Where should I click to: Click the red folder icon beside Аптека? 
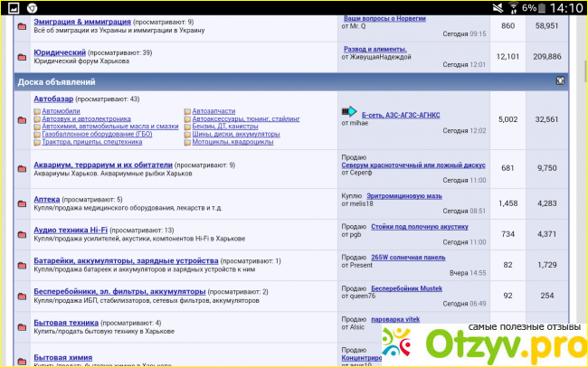click(x=23, y=204)
